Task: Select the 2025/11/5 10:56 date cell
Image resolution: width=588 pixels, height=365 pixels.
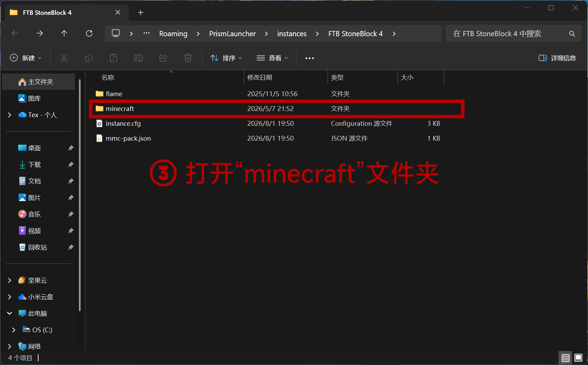Action: pyautogui.click(x=272, y=94)
